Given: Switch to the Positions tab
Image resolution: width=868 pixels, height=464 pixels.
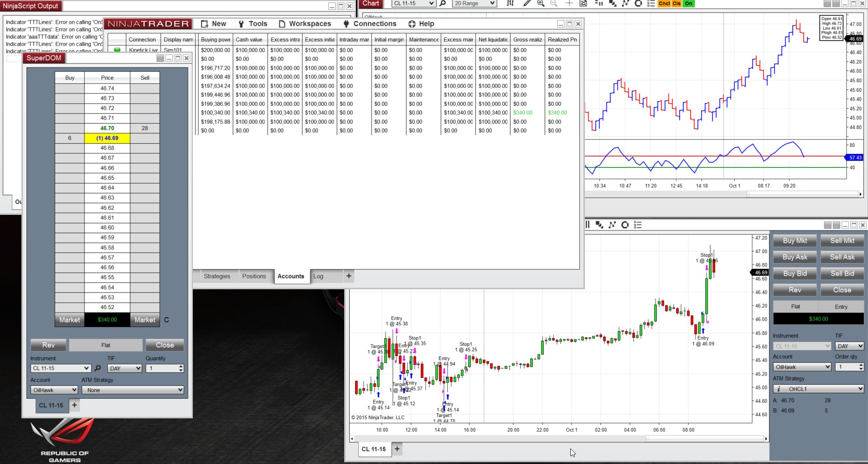Looking at the screenshot, I should click(x=254, y=276).
